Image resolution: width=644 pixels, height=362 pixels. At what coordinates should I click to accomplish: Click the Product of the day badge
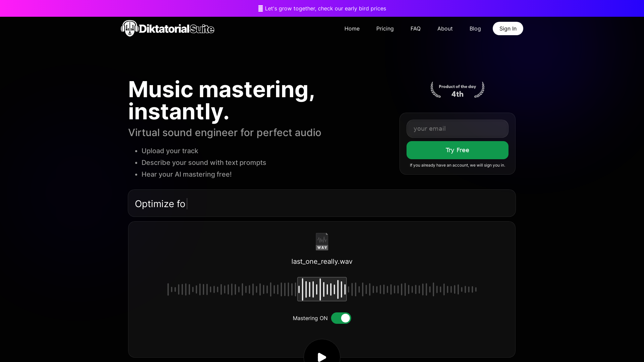tap(458, 90)
